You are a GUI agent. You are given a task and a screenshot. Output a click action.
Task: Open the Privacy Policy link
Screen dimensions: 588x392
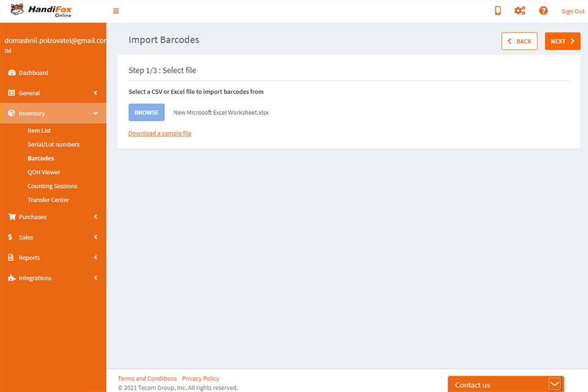tap(201, 378)
